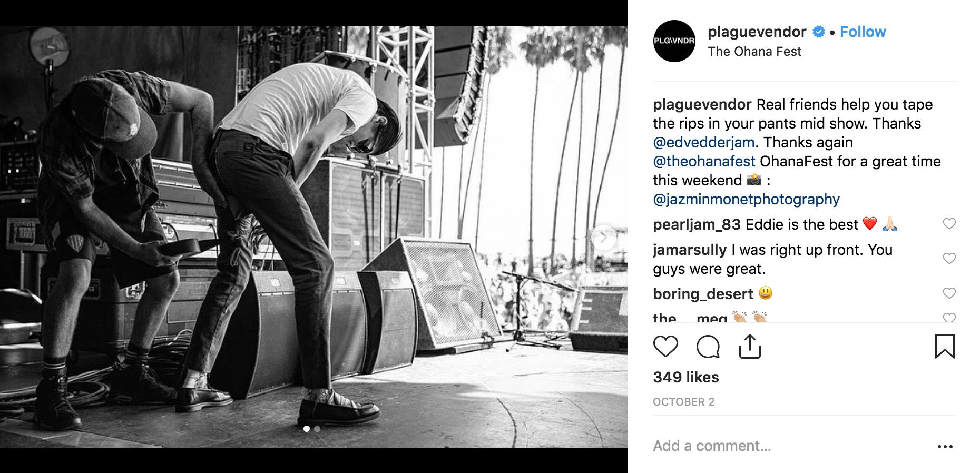The width and height of the screenshot is (980, 473).
Task: Open the @jazminmonetphotography mention
Action: [746, 199]
